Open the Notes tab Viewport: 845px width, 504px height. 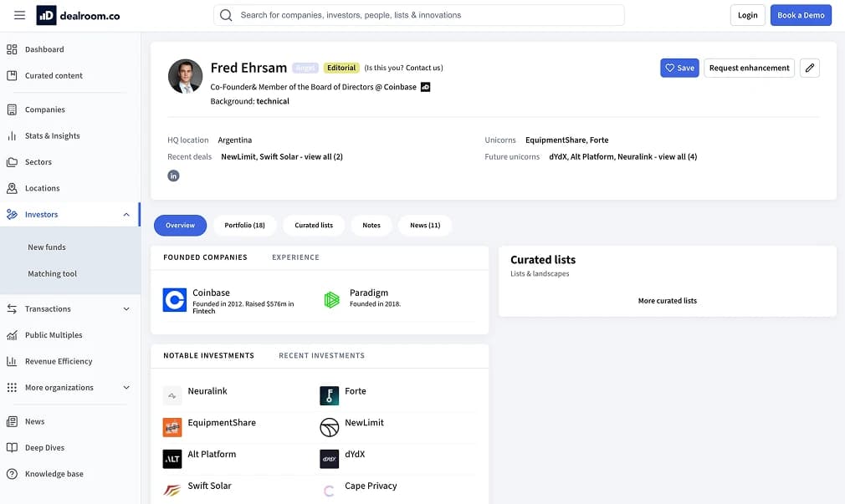(x=371, y=226)
